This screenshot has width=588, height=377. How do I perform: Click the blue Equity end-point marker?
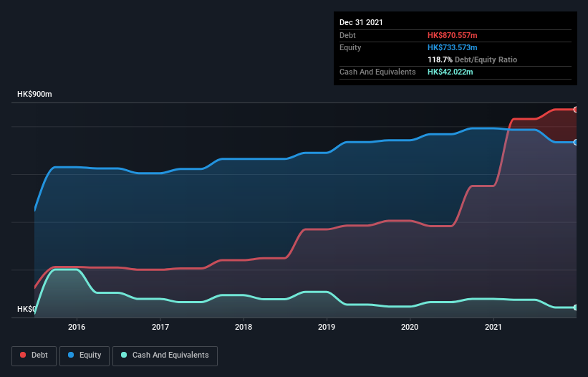576,142
